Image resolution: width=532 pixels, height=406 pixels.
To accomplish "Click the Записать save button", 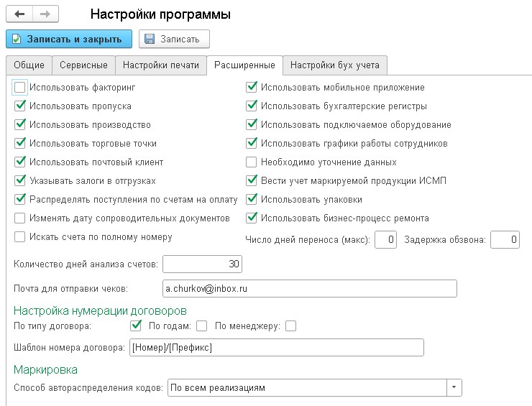I will click(x=174, y=39).
